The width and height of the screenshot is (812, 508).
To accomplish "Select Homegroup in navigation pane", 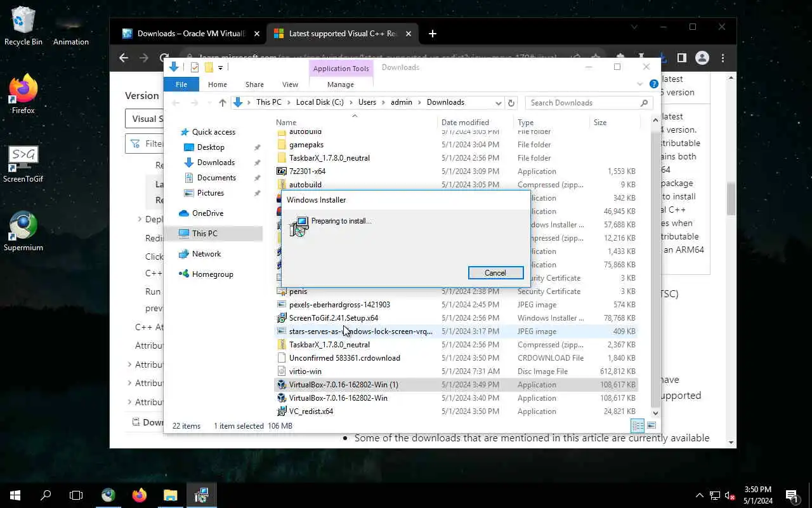I will pyautogui.click(x=213, y=274).
